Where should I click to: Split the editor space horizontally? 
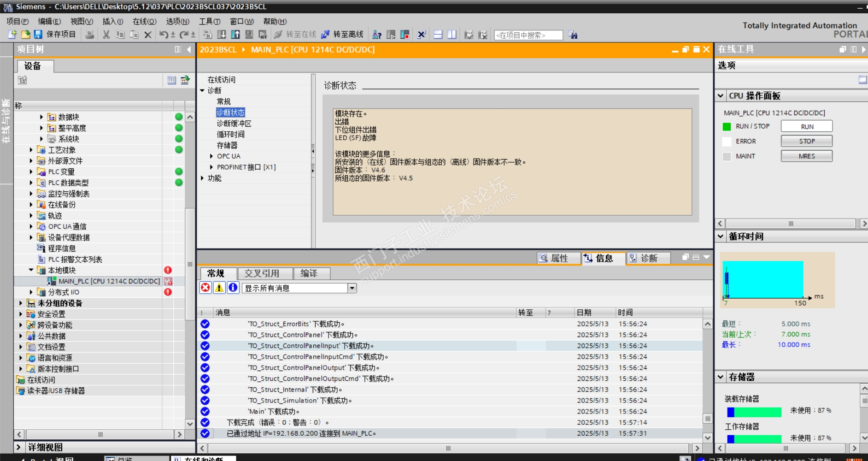click(438, 35)
